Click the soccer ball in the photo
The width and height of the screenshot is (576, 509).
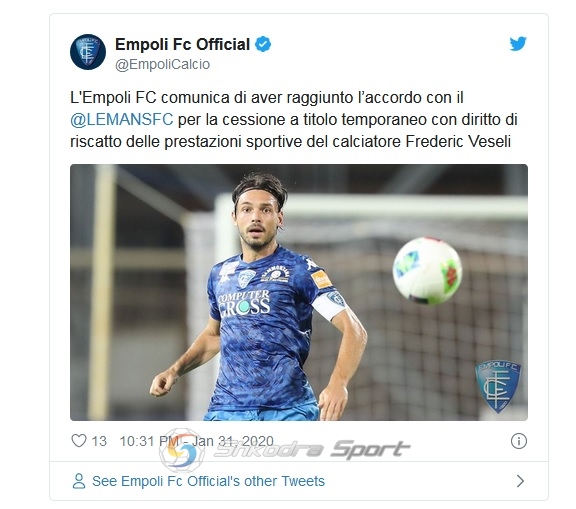pyautogui.click(x=427, y=271)
